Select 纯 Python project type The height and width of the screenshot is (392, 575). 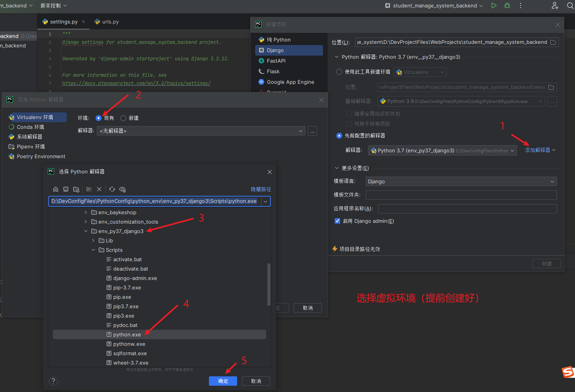tap(289, 40)
